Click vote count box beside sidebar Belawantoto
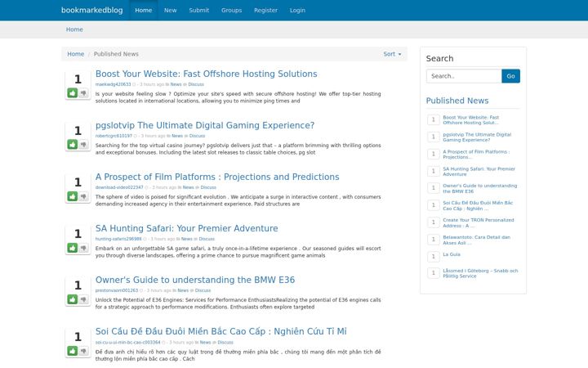The height and width of the screenshot is (368, 588). point(434,239)
